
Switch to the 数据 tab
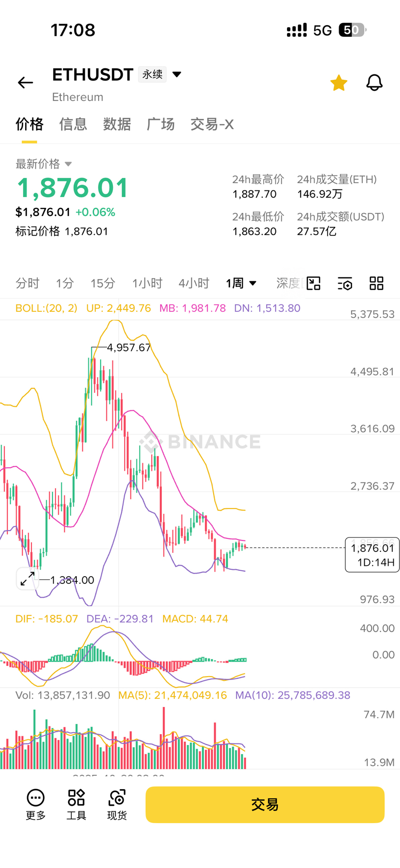(117, 124)
